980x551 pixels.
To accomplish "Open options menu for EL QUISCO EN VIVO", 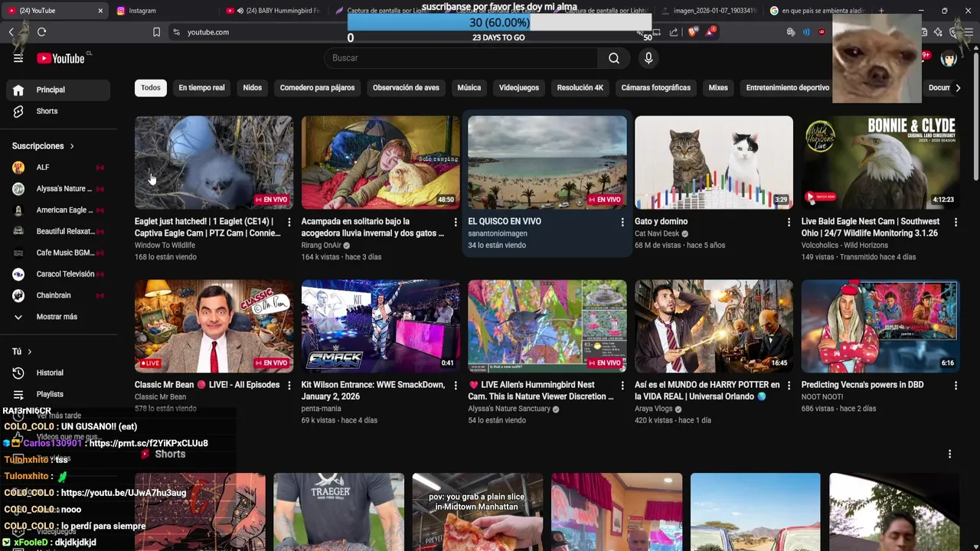I will click(x=622, y=222).
